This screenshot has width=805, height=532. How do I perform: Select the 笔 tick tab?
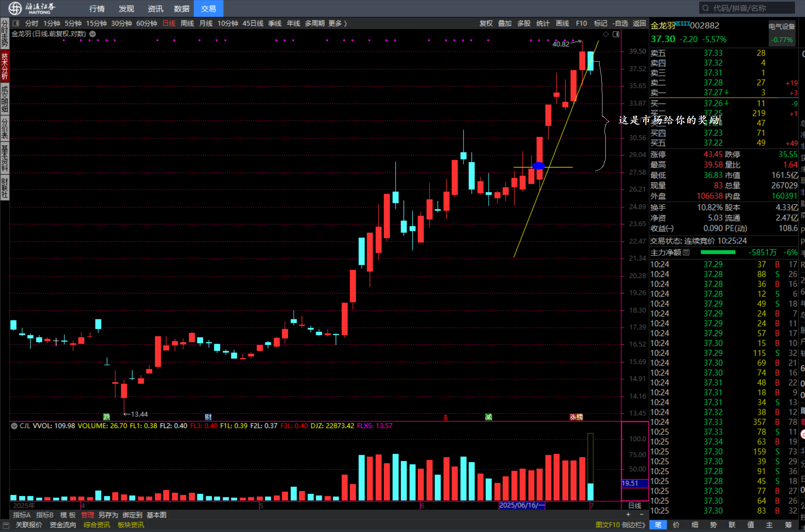(x=658, y=525)
